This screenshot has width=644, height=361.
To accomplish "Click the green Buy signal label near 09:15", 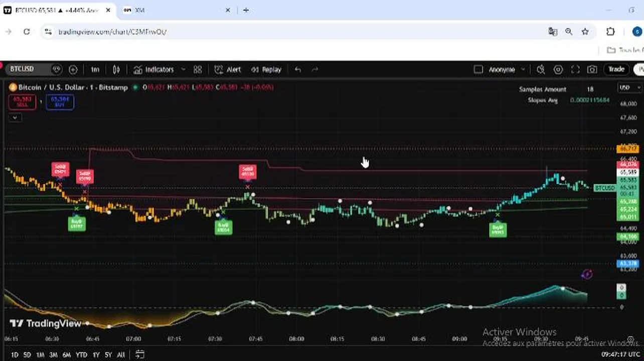I will coord(498,230).
